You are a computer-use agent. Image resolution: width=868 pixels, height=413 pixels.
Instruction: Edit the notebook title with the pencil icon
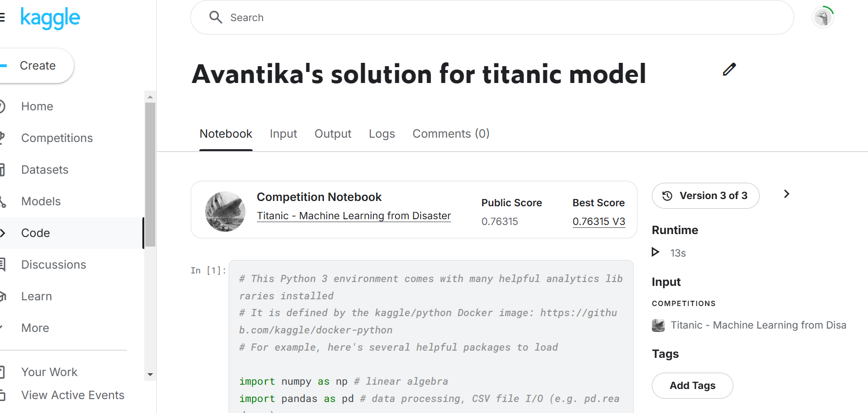(x=729, y=70)
